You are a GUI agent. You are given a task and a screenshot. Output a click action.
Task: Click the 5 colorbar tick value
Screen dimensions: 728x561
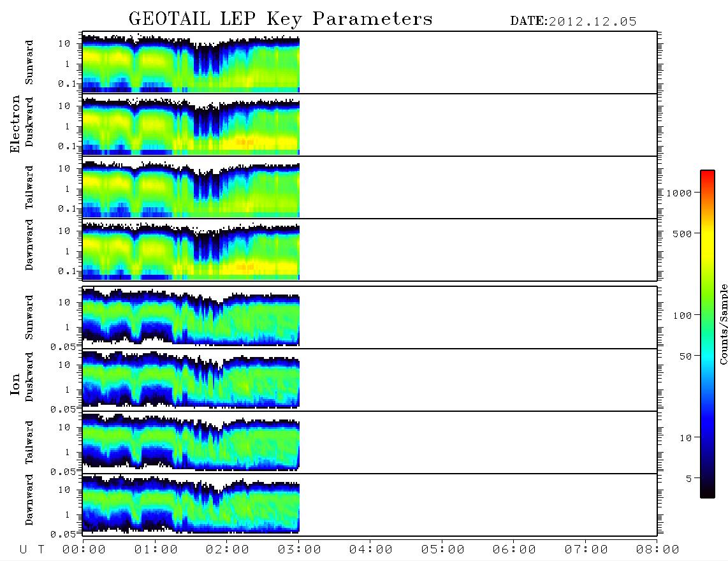click(x=688, y=479)
